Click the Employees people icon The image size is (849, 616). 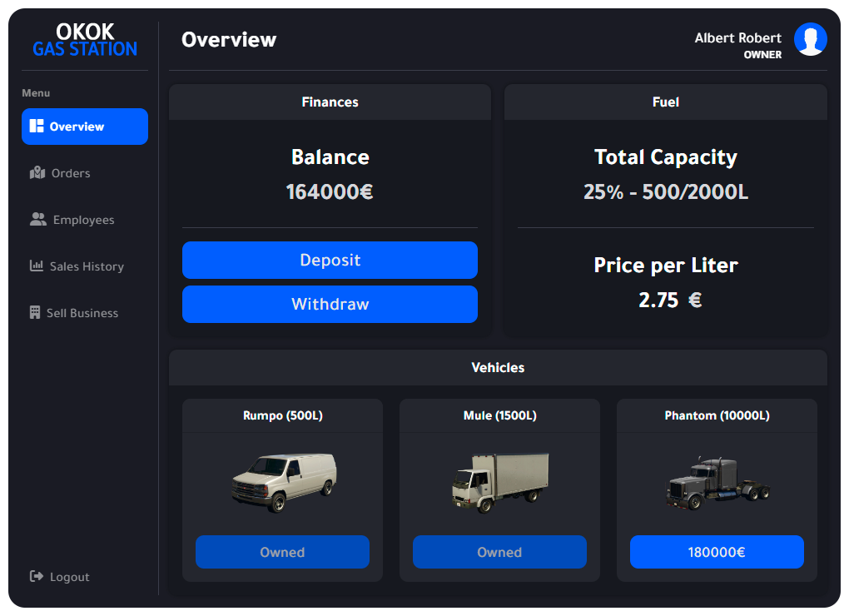(37, 220)
